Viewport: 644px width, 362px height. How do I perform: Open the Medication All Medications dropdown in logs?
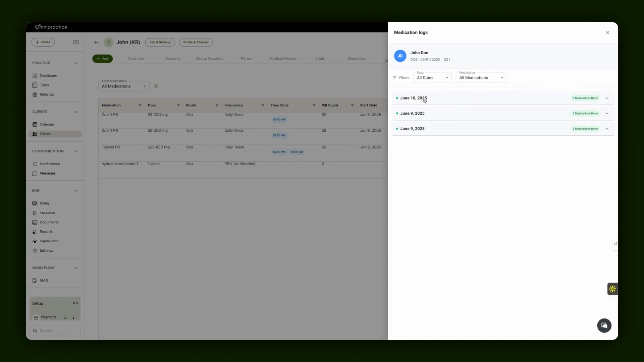click(481, 78)
